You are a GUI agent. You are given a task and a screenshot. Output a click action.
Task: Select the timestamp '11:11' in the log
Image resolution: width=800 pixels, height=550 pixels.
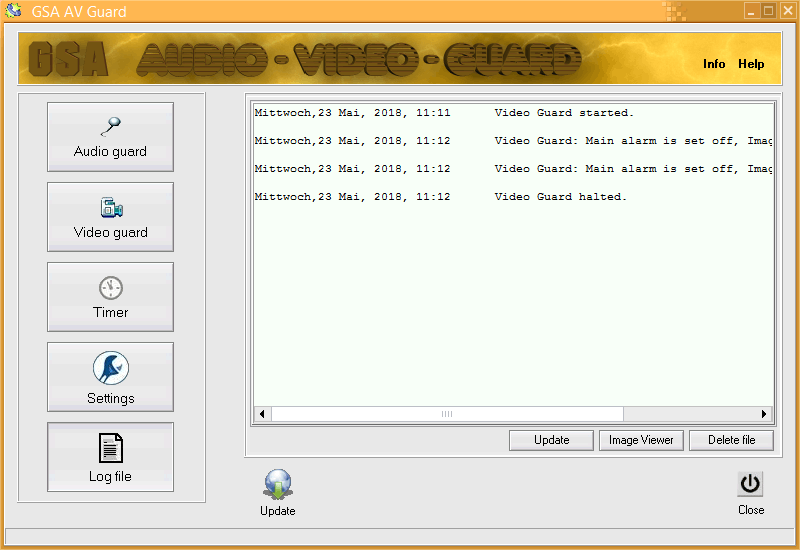click(x=433, y=113)
